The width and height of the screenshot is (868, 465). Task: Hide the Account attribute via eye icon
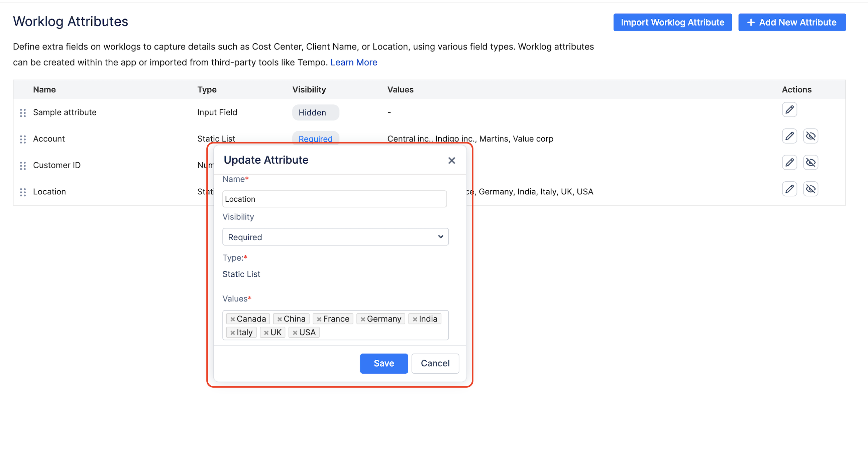[x=810, y=136]
